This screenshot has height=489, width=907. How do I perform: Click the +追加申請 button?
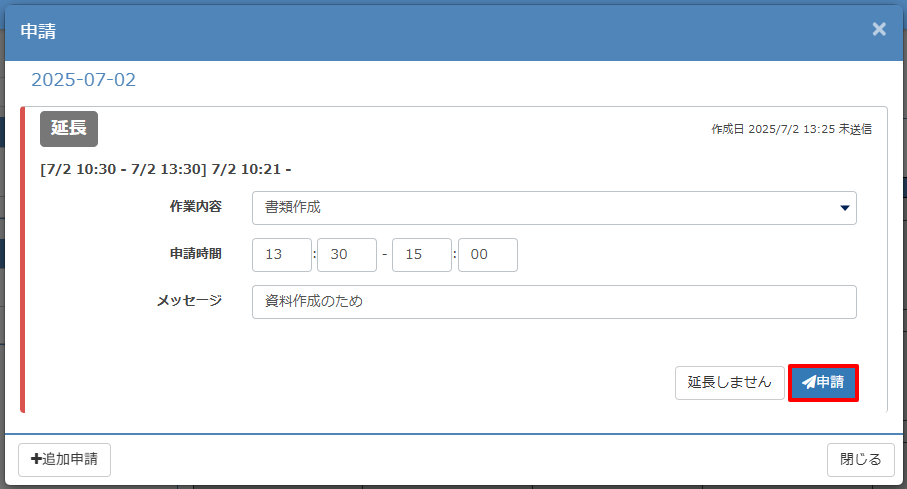point(64,459)
